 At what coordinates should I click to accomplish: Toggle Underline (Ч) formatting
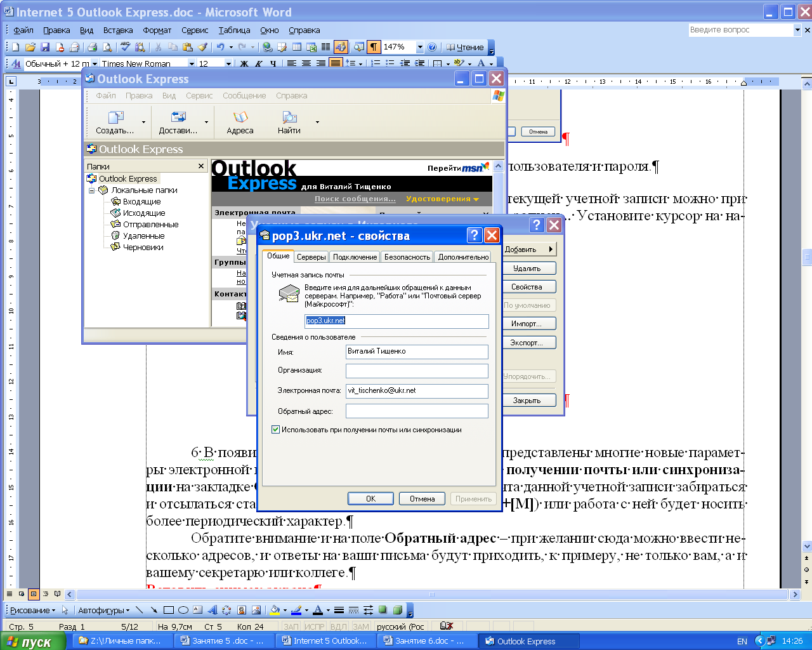(x=273, y=63)
